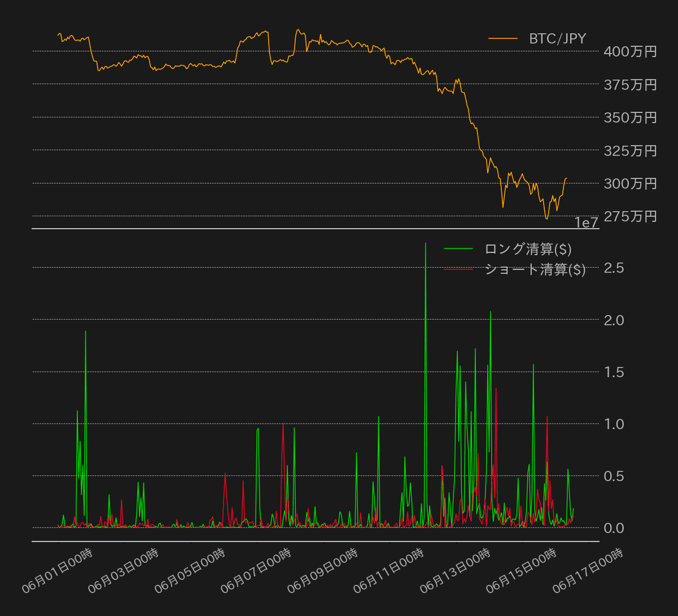This screenshot has width=678, height=616.
Task: Select the red ショート清算 legend line swatch
Action: [458, 269]
